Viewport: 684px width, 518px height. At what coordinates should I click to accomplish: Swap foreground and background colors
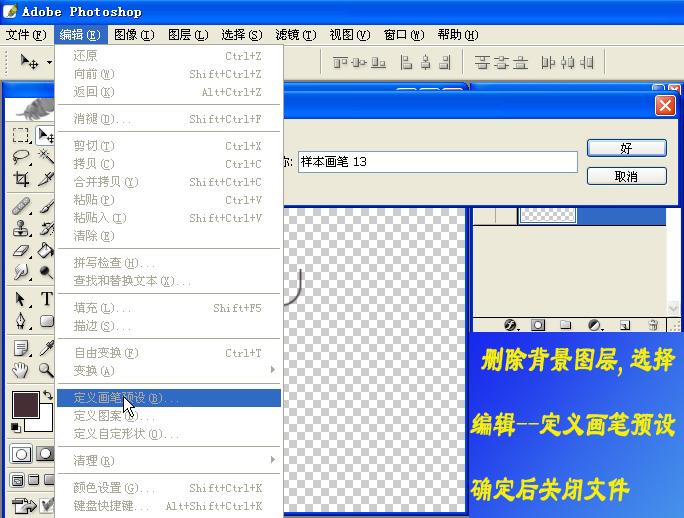[48, 395]
